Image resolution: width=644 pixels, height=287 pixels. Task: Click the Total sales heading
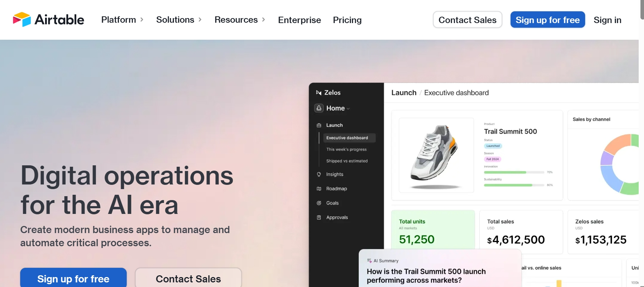tap(500, 221)
